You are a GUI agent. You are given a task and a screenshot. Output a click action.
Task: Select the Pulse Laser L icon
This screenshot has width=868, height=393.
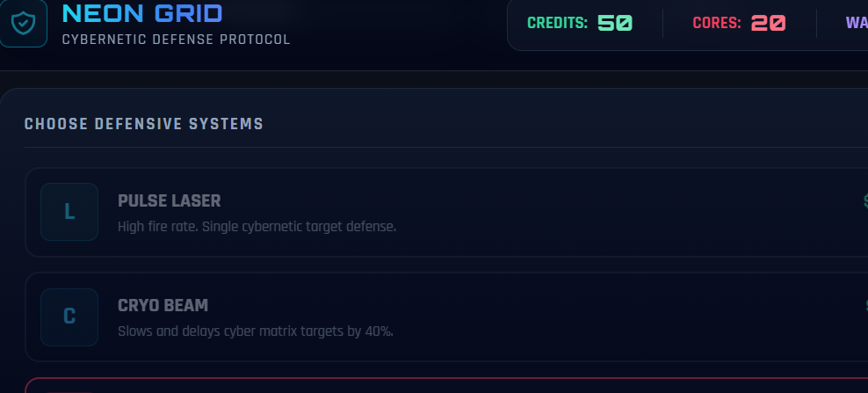69,212
